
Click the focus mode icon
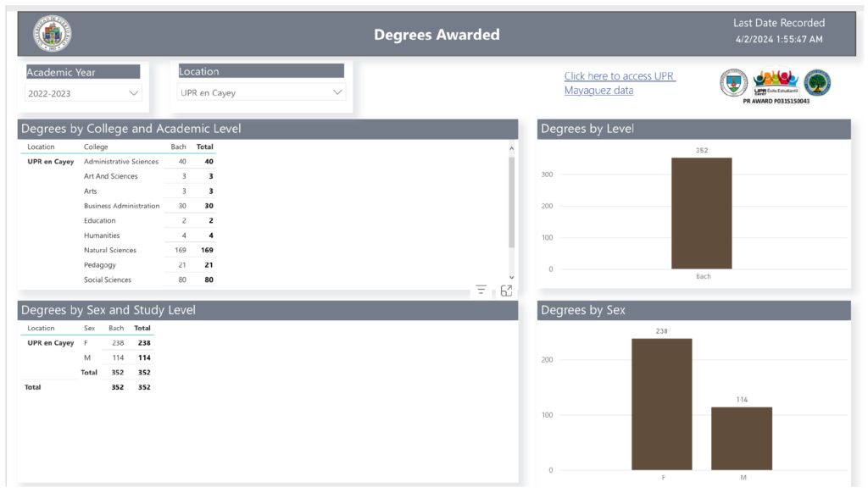coord(506,291)
